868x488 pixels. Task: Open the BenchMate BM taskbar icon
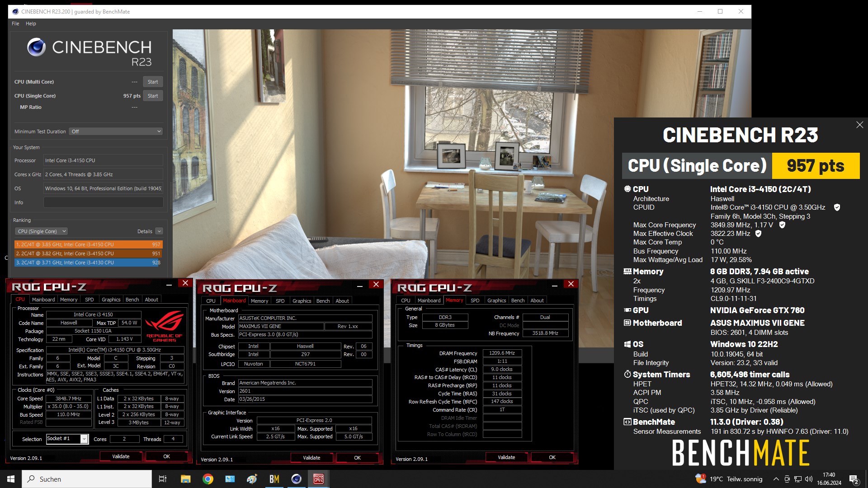coord(274,479)
